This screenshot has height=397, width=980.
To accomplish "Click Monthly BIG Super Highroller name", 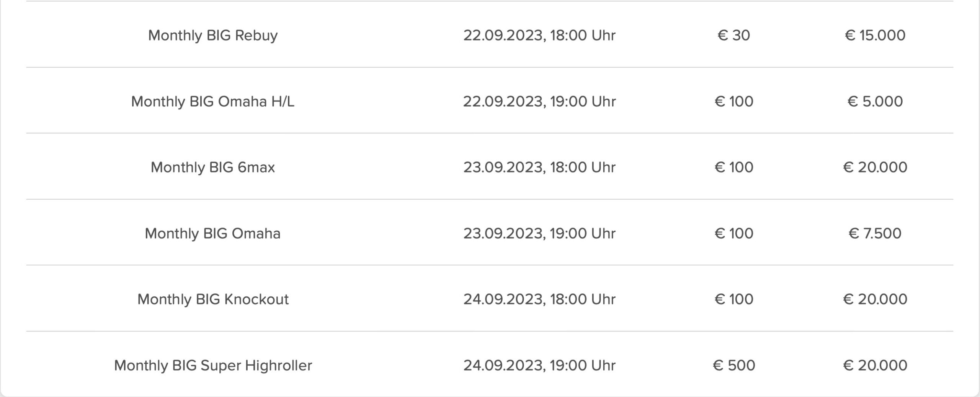I will (x=213, y=365).
